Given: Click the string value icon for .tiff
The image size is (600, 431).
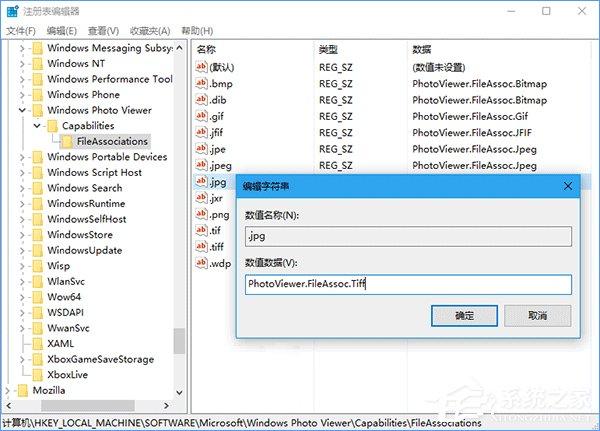Looking at the screenshot, I should [x=201, y=246].
